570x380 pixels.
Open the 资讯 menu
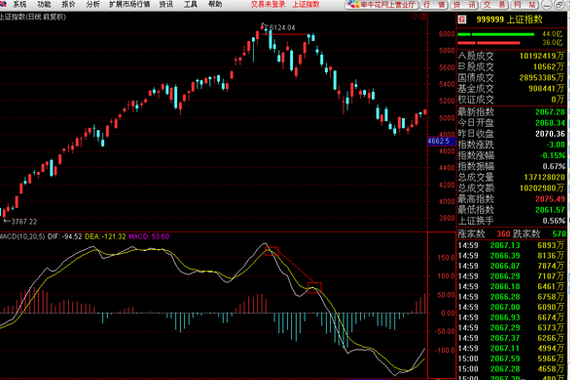coord(166,4)
